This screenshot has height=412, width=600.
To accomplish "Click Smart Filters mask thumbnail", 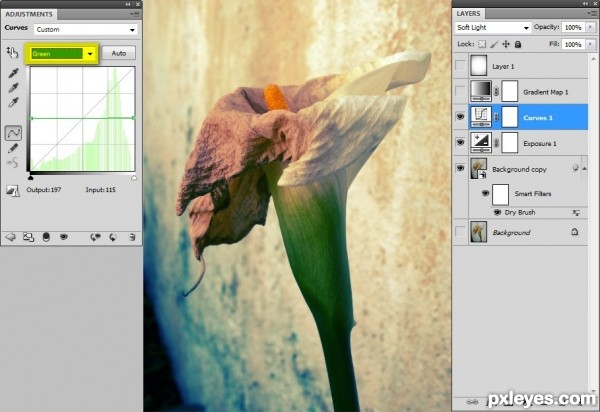I will [x=501, y=194].
